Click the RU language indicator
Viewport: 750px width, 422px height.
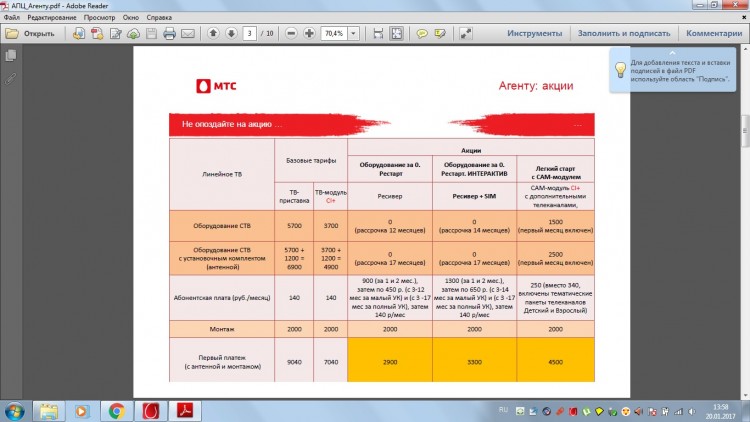[x=503, y=410]
